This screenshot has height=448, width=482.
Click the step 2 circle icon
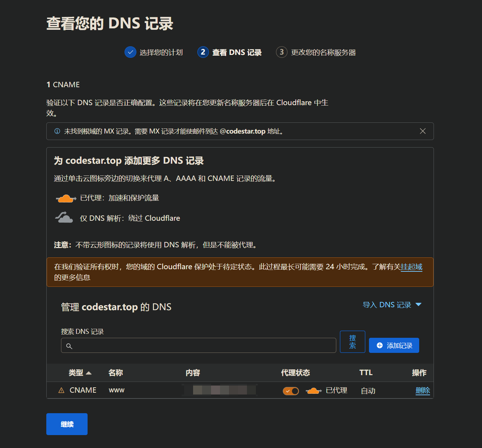click(x=203, y=52)
